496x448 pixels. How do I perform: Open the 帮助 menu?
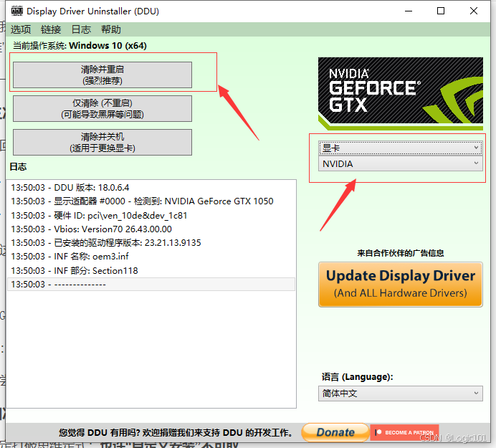point(110,29)
